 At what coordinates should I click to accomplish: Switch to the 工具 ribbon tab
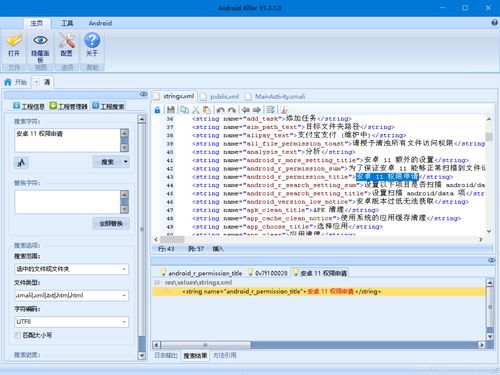(67, 23)
